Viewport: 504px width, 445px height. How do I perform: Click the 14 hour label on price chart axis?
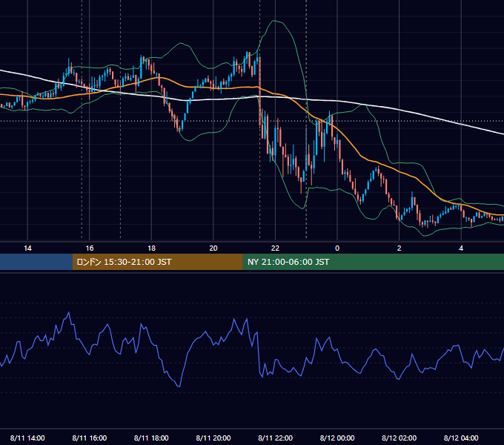tap(27, 248)
